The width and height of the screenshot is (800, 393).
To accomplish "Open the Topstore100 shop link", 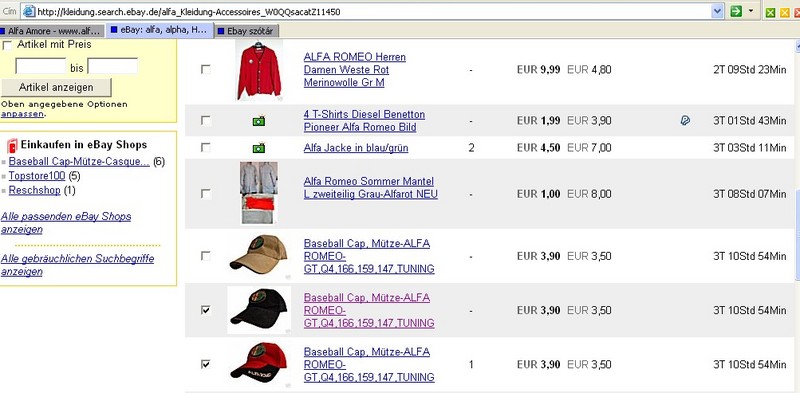I will coord(37,176).
